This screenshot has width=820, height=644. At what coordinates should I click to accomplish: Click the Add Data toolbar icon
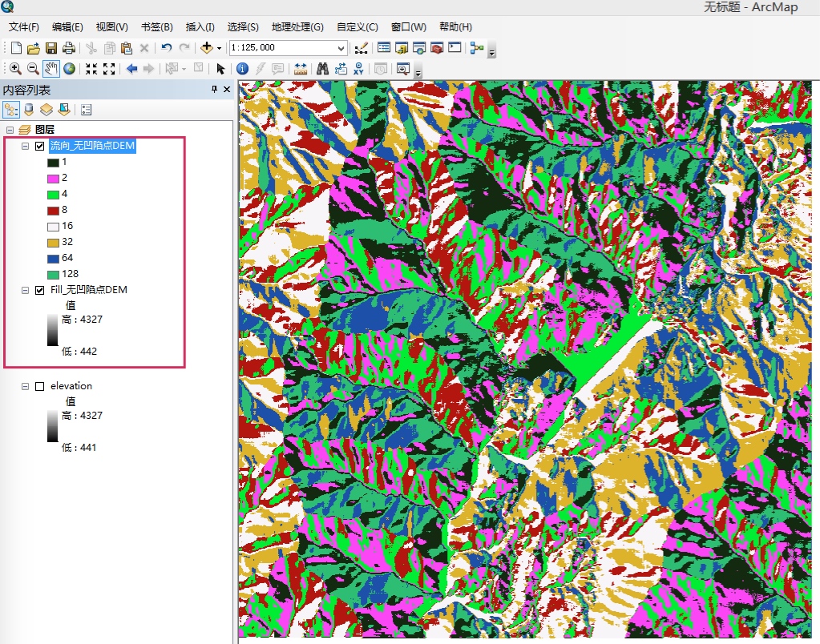pyautogui.click(x=207, y=48)
